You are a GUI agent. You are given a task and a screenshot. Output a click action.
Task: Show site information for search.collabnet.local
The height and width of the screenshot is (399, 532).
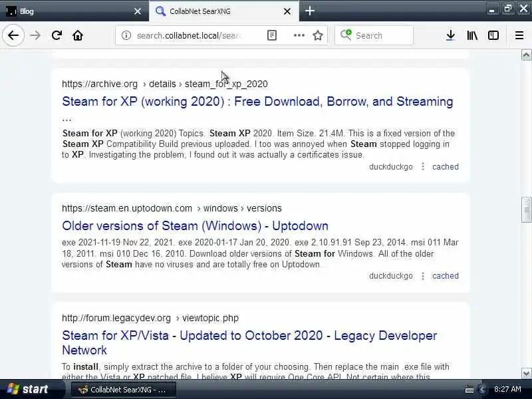coord(126,35)
